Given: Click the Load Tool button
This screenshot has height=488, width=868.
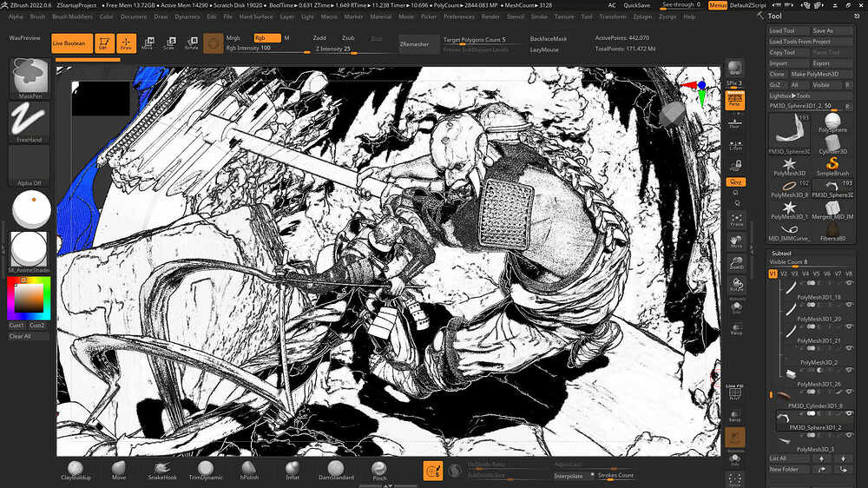Looking at the screenshot, I should (x=788, y=30).
